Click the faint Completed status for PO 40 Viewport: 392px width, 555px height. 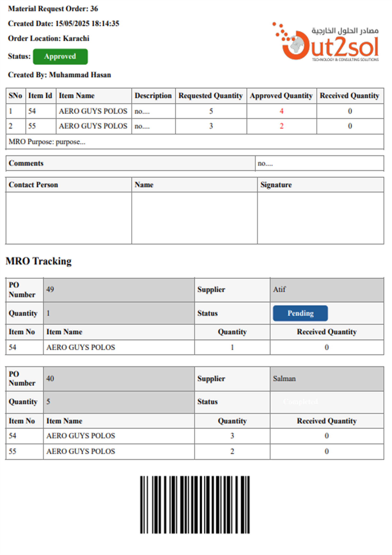click(x=300, y=402)
